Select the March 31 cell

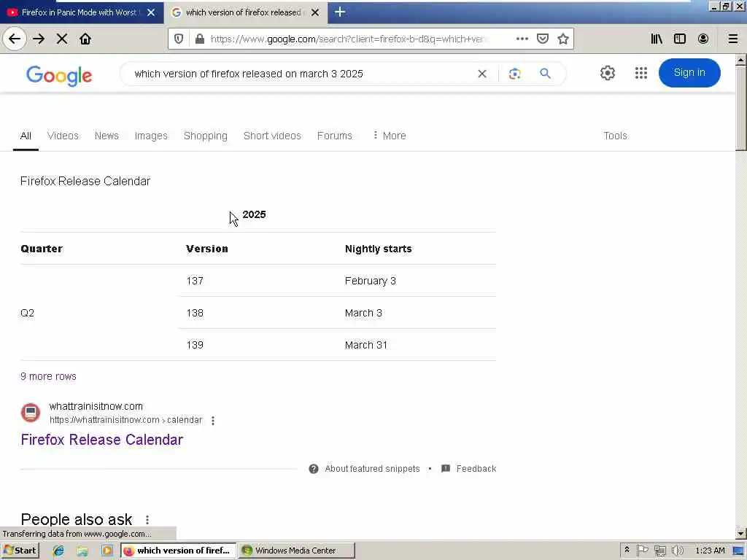366,345
